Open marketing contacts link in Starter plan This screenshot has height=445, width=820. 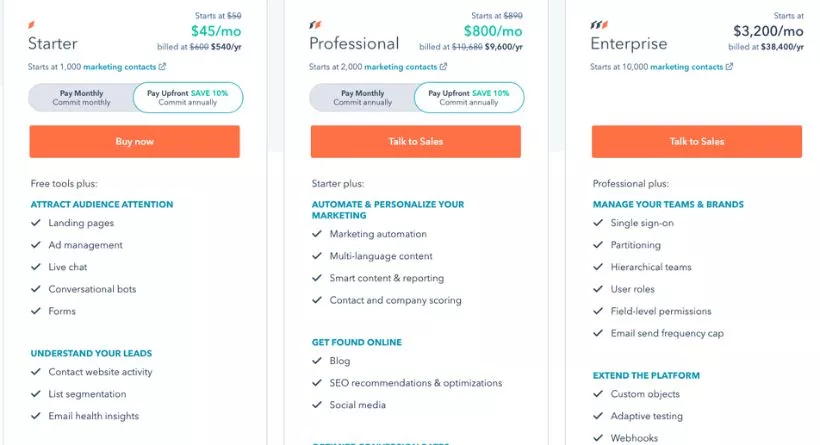click(120, 67)
